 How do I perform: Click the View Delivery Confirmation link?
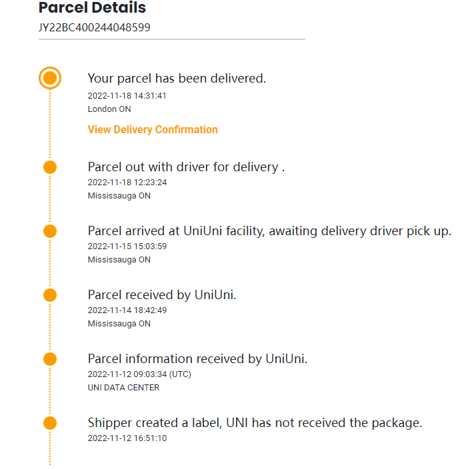pos(153,129)
